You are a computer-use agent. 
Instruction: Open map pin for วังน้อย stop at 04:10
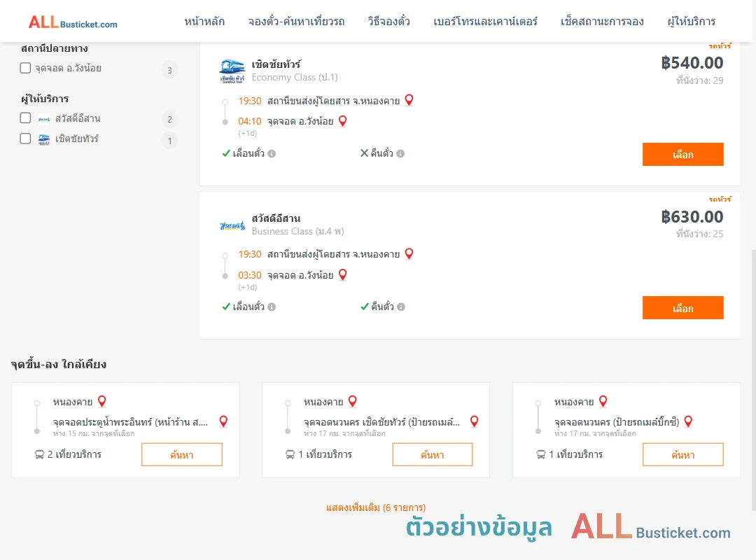[x=343, y=120]
